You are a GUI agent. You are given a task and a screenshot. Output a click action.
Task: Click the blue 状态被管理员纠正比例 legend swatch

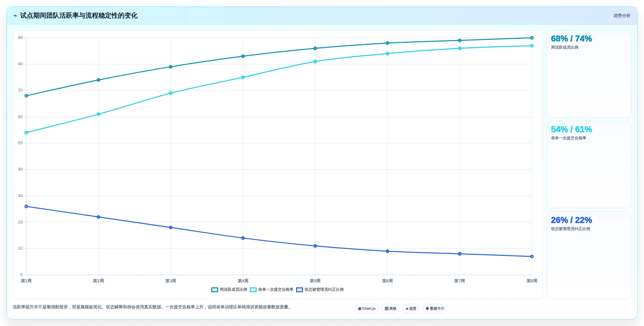(299, 290)
